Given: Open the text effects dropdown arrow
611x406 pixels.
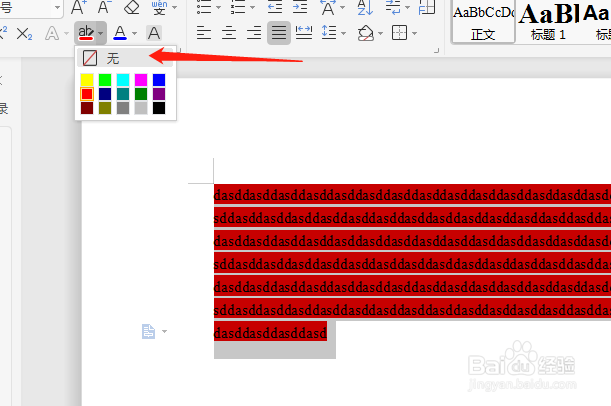Looking at the screenshot, I should pyautogui.click(x=67, y=34).
